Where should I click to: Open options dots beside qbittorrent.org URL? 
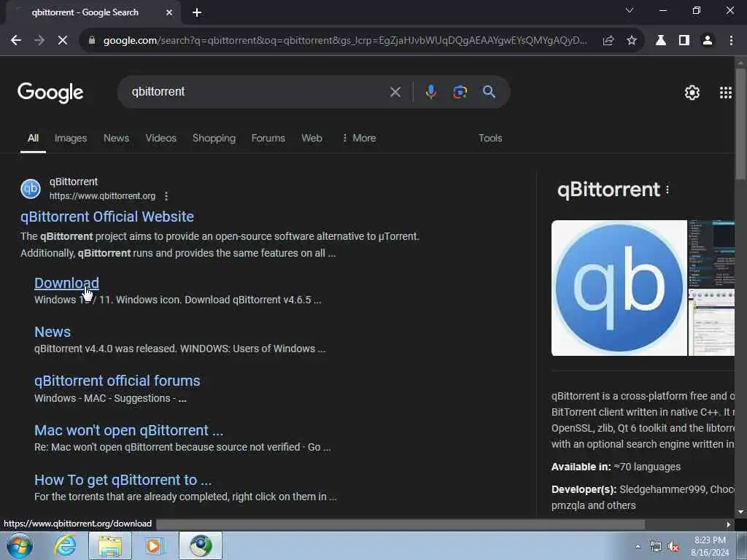click(166, 196)
